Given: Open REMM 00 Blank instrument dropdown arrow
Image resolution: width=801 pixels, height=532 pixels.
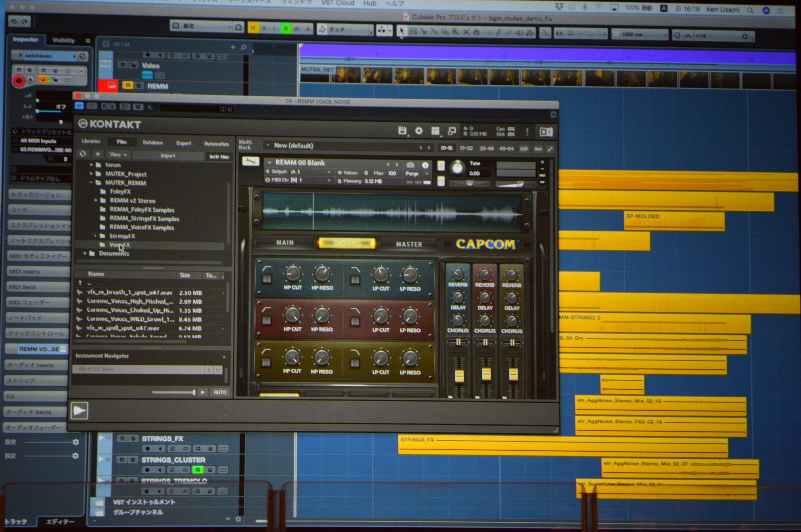Looking at the screenshot, I should [269, 162].
